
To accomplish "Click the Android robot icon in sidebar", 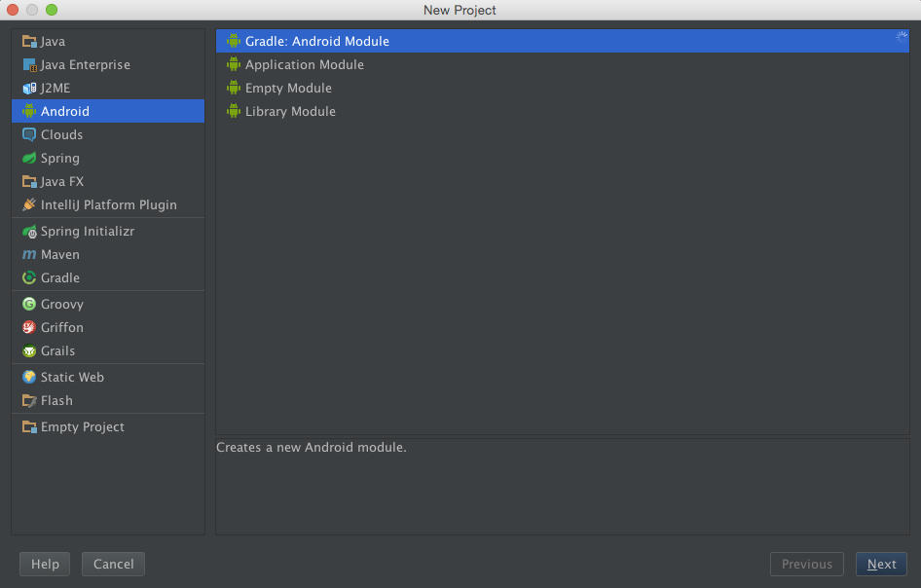I will pos(29,111).
